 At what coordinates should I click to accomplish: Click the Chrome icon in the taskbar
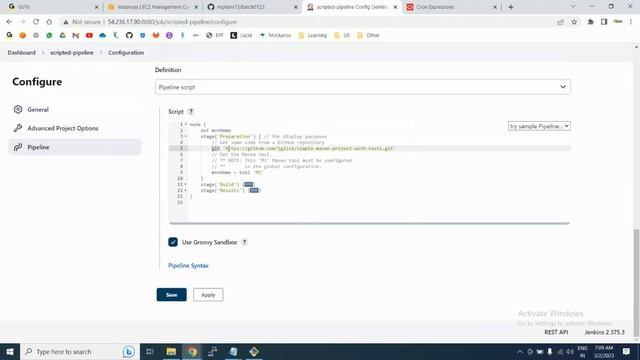pos(192,351)
